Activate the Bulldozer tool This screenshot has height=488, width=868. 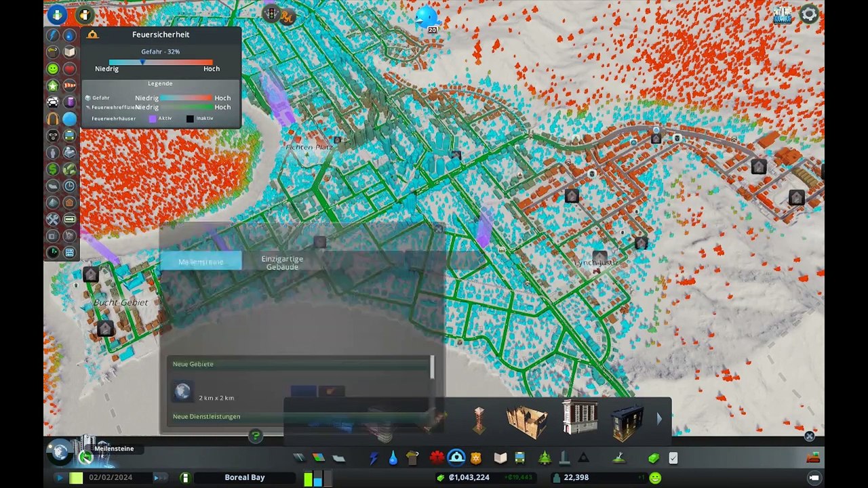[x=813, y=458]
